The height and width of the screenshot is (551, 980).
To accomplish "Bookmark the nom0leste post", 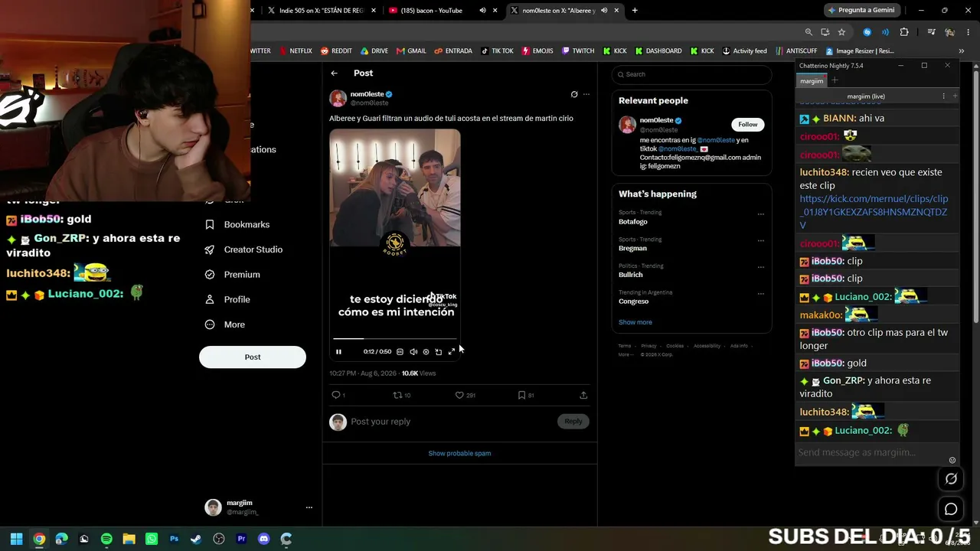I will point(521,395).
